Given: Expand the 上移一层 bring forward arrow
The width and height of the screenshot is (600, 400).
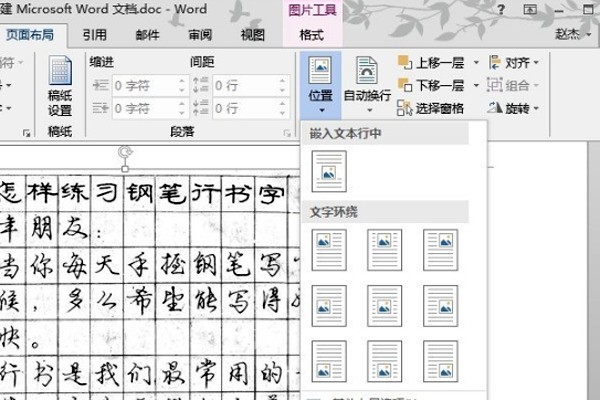Looking at the screenshot, I should [x=476, y=62].
